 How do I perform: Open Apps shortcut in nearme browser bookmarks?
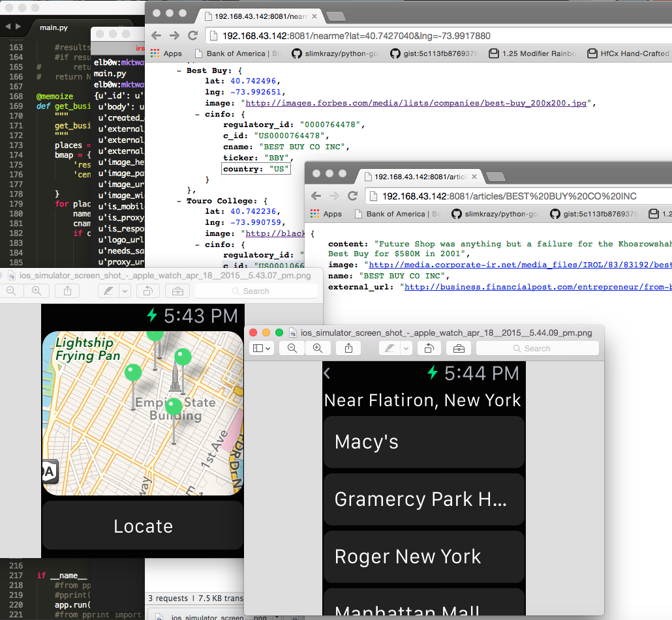click(166, 53)
